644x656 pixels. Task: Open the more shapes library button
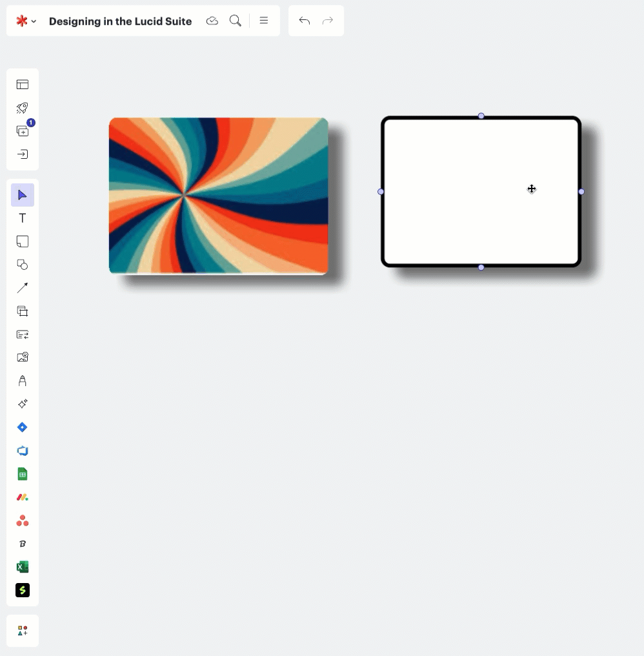tap(23, 630)
